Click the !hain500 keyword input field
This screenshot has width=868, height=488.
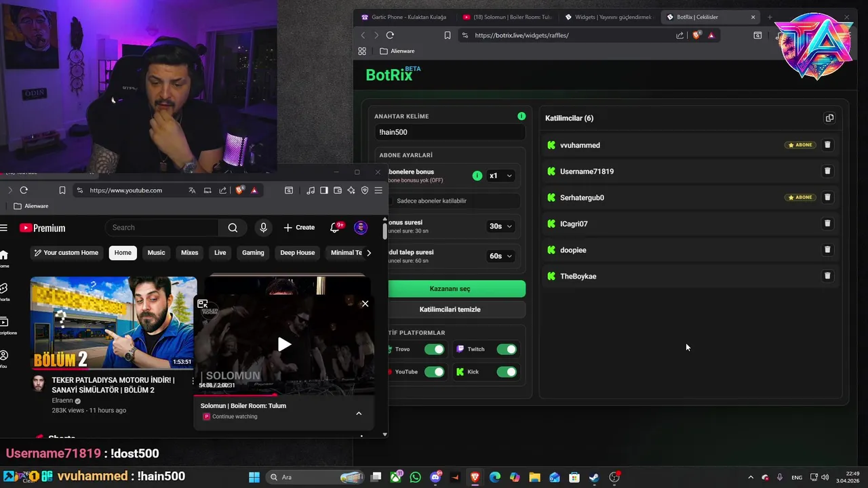click(449, 132)
